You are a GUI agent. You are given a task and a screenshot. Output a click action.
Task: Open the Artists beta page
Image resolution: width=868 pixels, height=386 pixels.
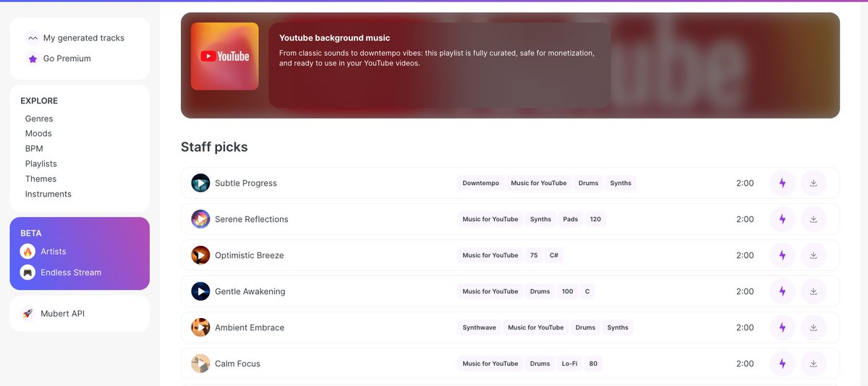pyautogui.click(x=54, y=252)
